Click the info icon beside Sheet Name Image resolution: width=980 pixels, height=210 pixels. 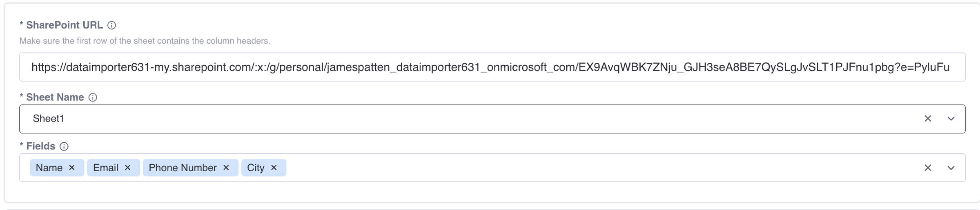click(x=93, y=97)
